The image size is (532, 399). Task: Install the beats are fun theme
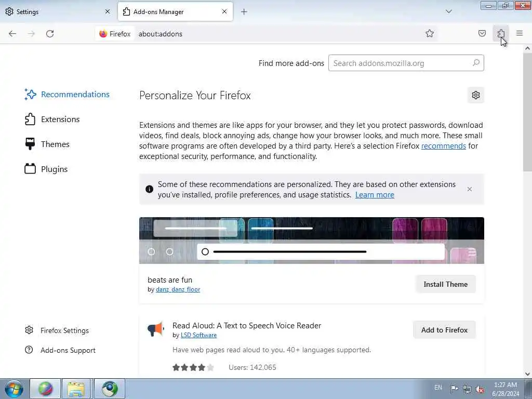[x=445, y=284]
